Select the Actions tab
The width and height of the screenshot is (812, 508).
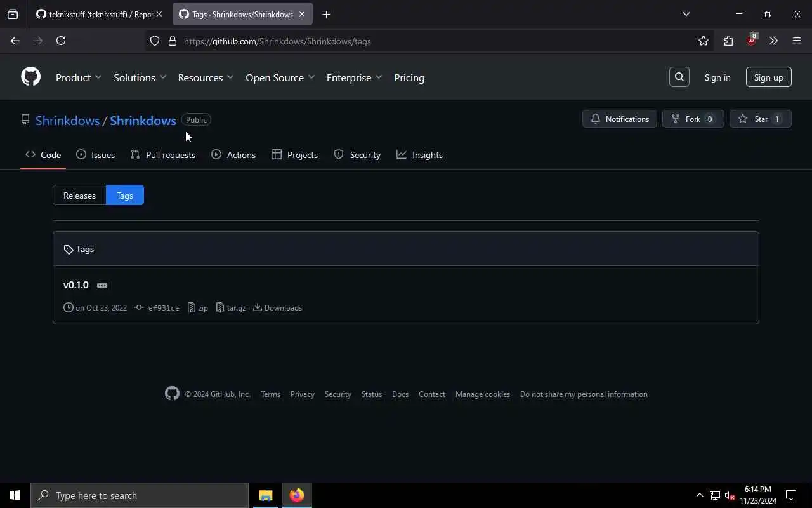[233, 155]
